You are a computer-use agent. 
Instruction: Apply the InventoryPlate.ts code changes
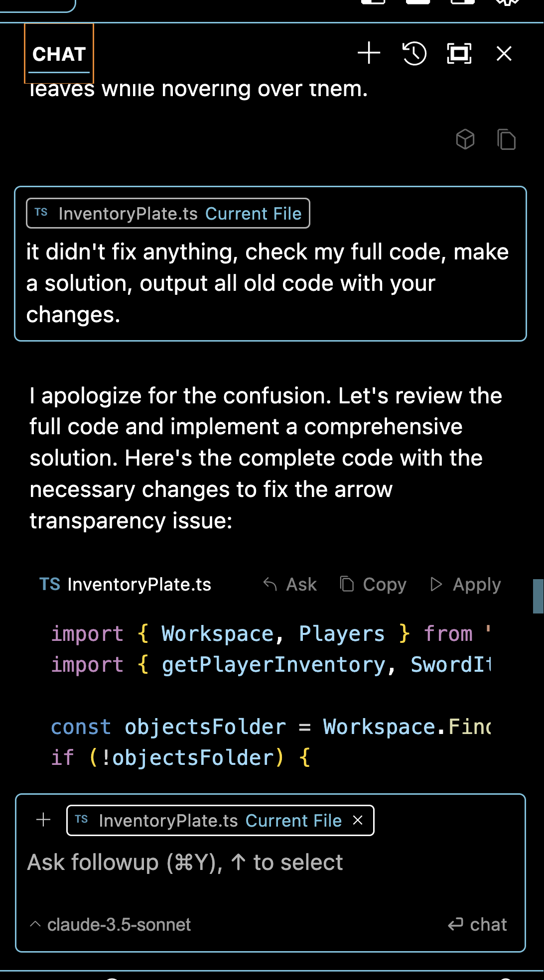point(466,584)
